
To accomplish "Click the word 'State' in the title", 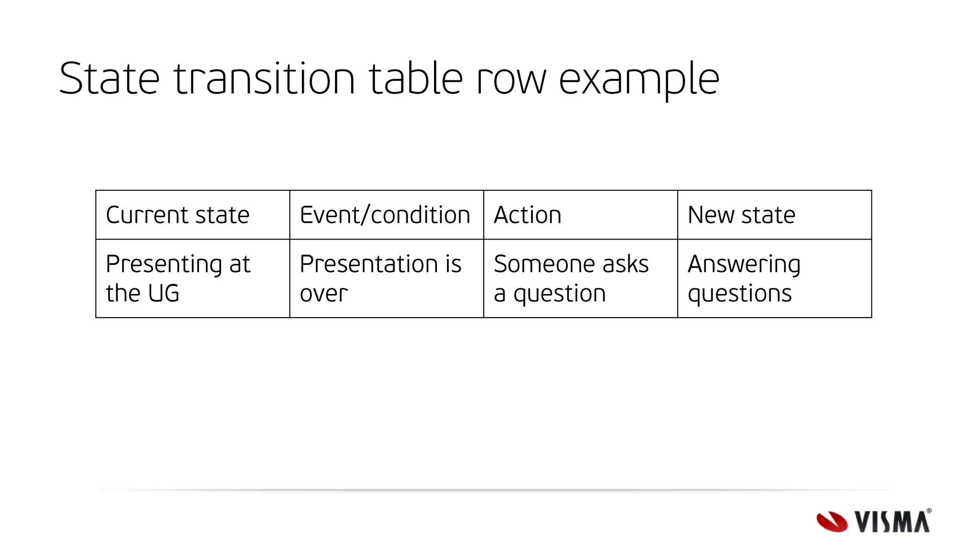I will [109, 79].
